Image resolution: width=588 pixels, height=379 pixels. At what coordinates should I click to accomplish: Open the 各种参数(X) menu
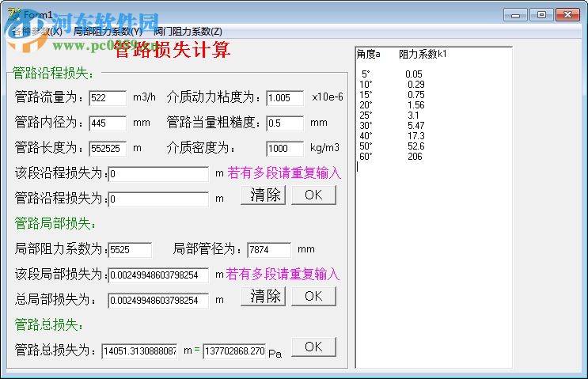coord(36,32)
